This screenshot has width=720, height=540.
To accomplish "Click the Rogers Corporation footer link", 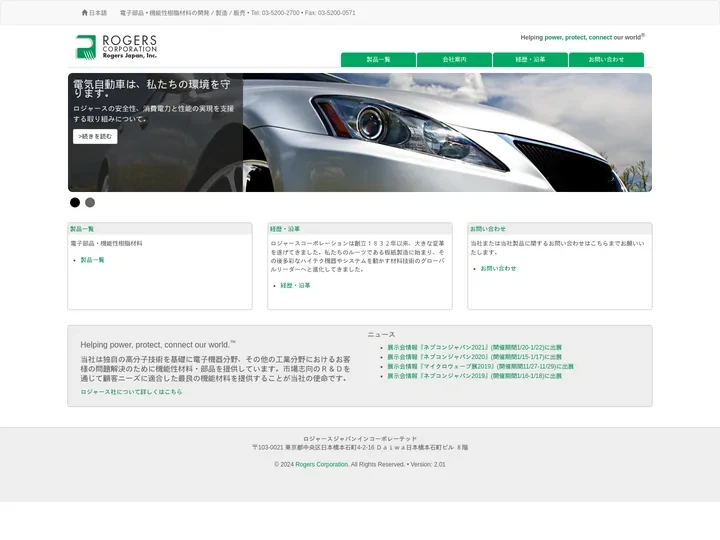I will (321, 465).
